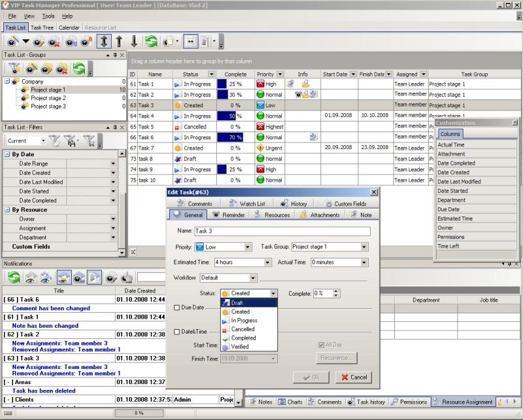Click the up arrow icon in main toolbar

[119, 41]
